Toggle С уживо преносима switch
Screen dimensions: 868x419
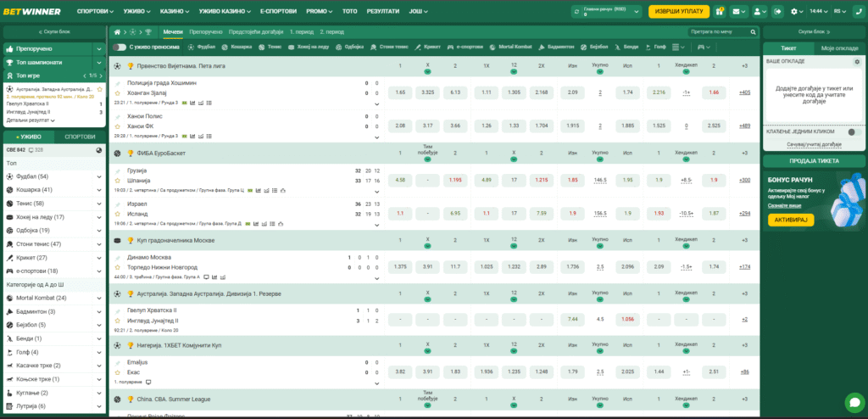point(119,47)
